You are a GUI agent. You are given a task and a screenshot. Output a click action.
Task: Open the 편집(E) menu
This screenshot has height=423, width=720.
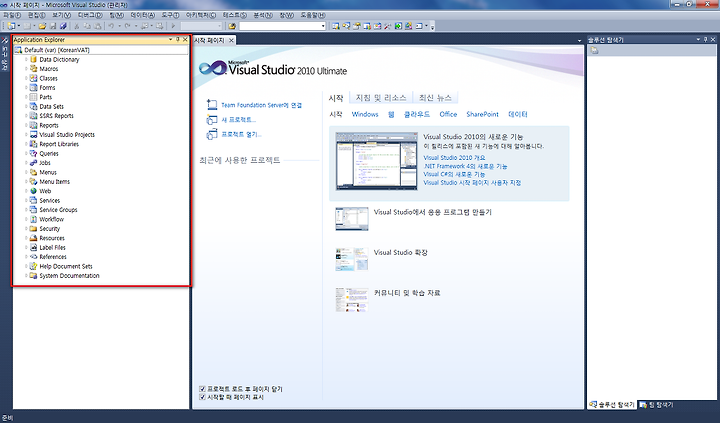click(36, 15)
